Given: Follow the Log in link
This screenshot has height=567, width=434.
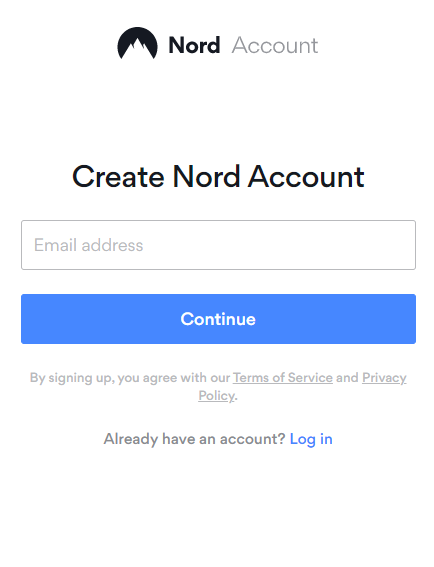Looking at the screenshot, I should pos(311,439).
